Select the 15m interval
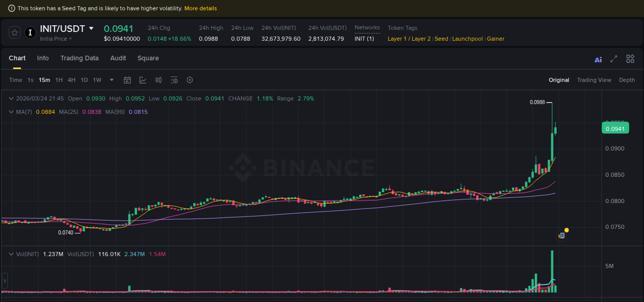Viewport: 644px width, 302px height. [44, 80]
